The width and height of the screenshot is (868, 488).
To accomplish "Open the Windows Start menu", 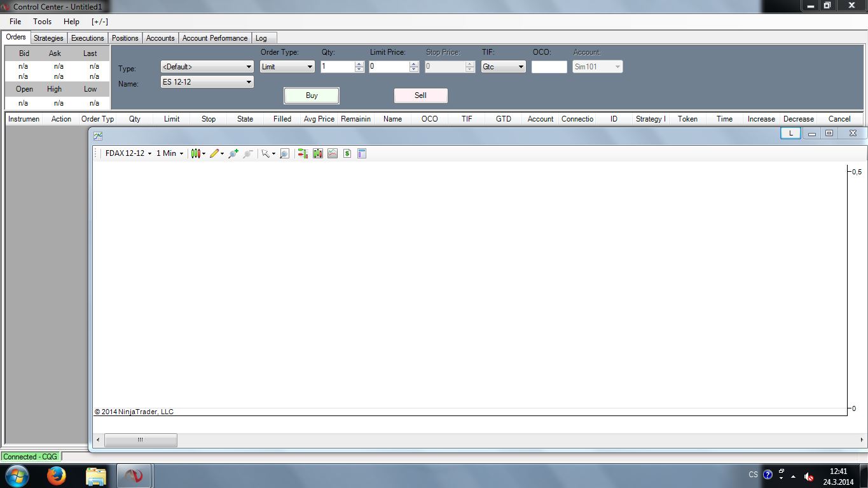I will (17, 476).
